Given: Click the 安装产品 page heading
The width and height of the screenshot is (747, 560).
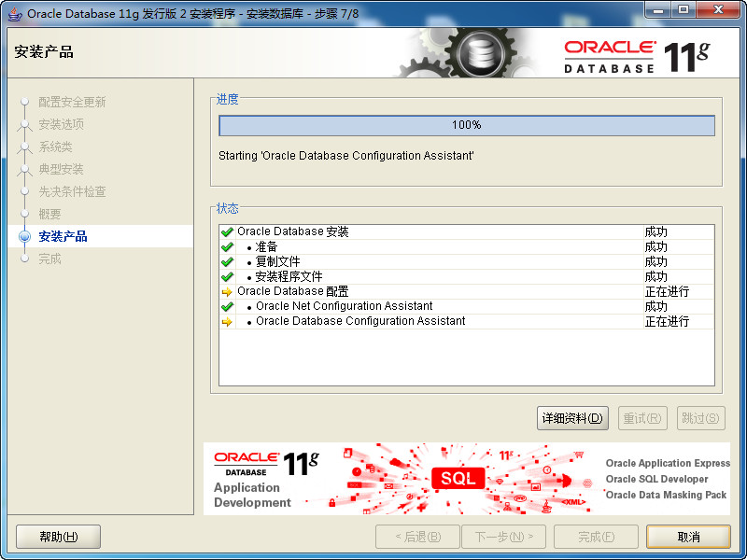Looking at the screenshot, I should (44, 52).
